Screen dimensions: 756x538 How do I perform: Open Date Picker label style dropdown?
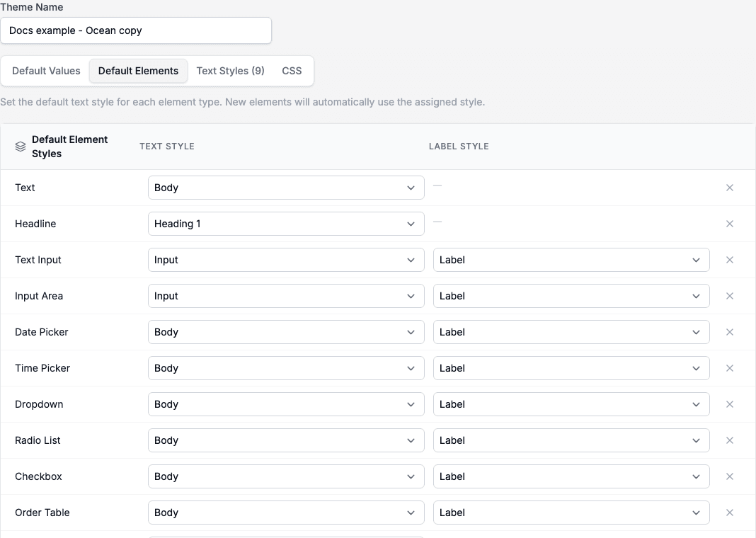[571, 332]
